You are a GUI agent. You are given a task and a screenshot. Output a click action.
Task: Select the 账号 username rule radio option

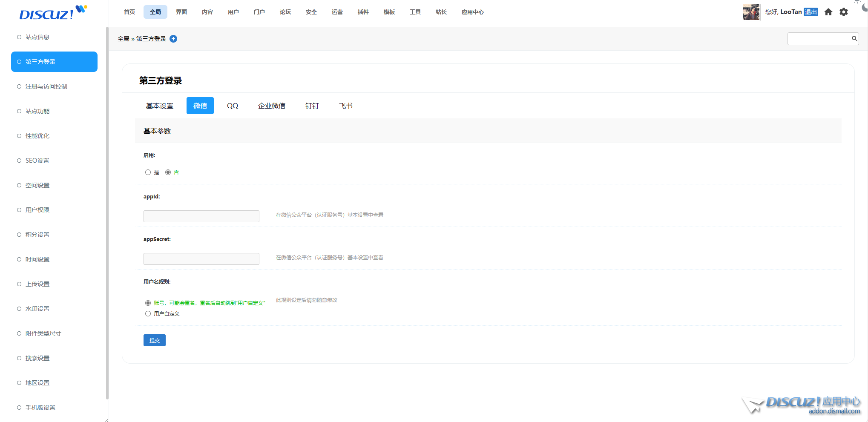tap(148, 303)
